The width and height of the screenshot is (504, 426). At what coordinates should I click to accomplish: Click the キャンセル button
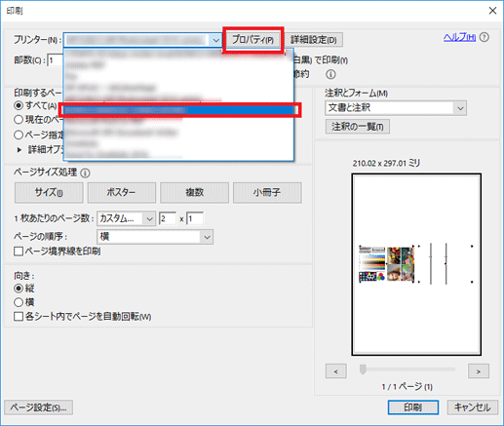pos(472,407)
